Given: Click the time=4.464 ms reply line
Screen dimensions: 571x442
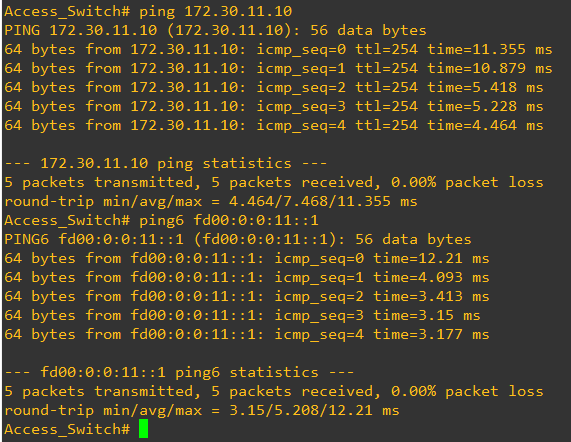Looking at the screenshot, I should (274, 125).
